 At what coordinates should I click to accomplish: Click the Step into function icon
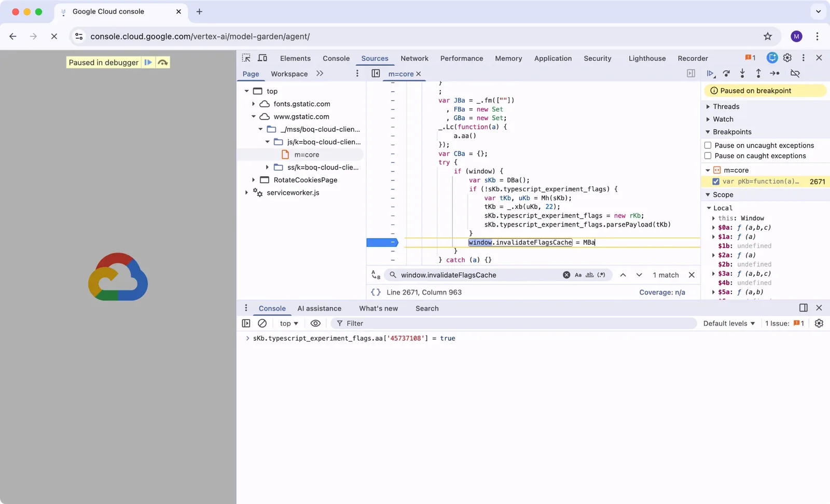click(x=742, y=74)
